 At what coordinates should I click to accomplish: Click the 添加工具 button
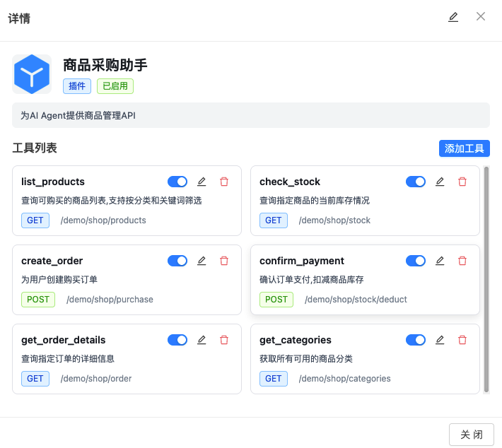click(464, 148)
